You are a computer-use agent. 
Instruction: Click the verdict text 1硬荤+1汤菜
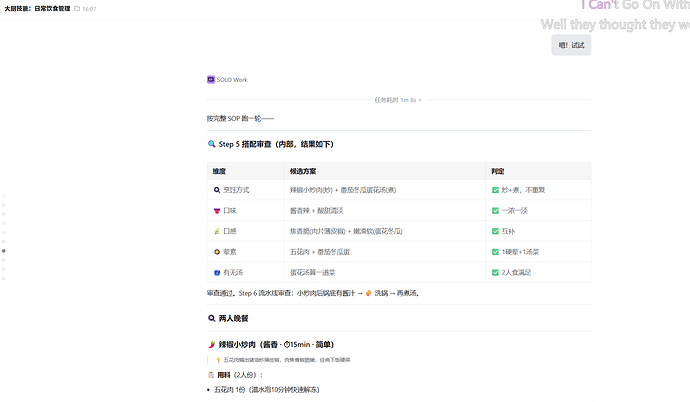[x=520, y=252]
